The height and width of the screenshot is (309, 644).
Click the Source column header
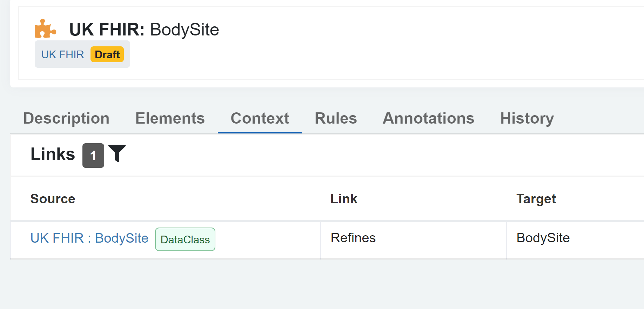(x=53, y=199)
